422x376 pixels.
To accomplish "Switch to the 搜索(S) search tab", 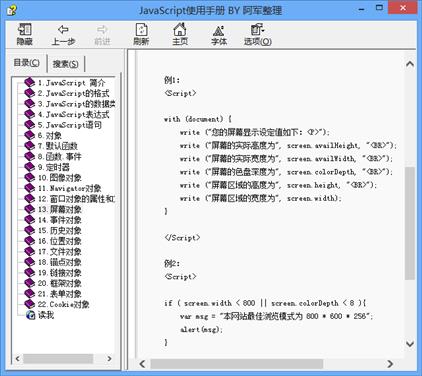I will [66, 63].
